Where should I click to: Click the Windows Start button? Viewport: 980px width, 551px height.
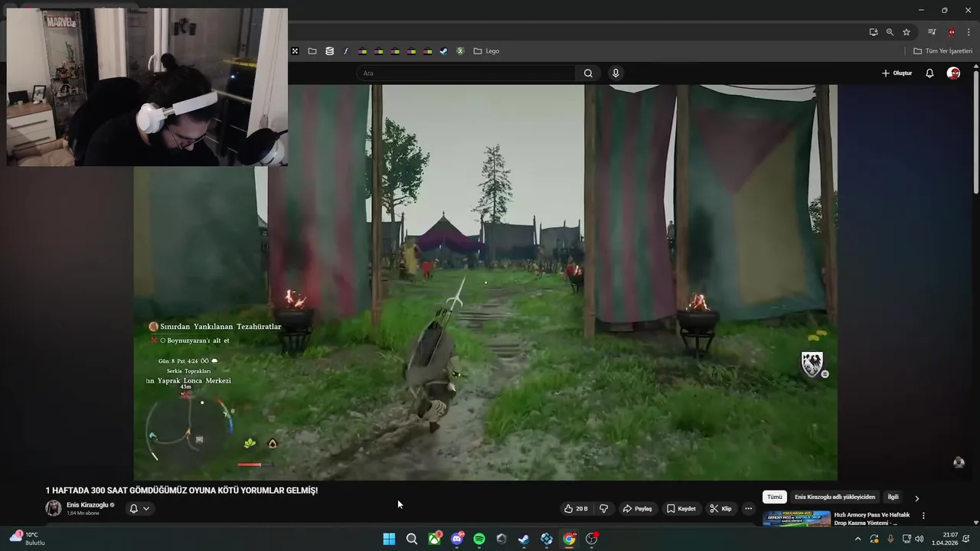[389, 539]
